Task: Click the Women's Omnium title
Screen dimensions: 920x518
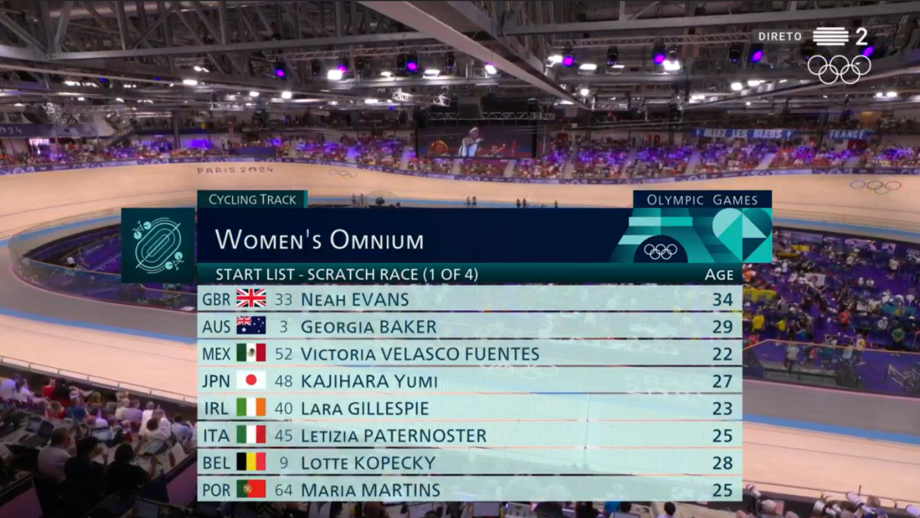Action: (319, 240)
